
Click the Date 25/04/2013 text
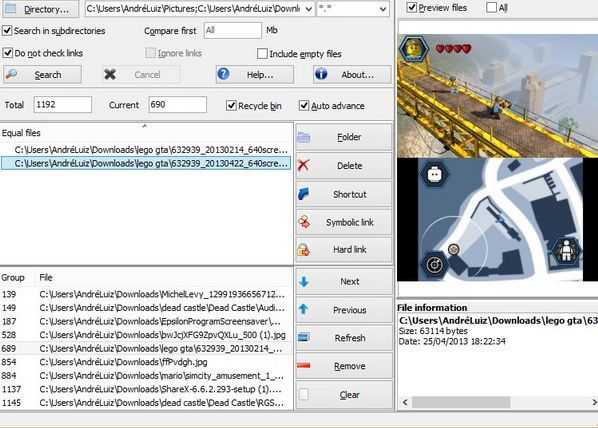[452, 341]
